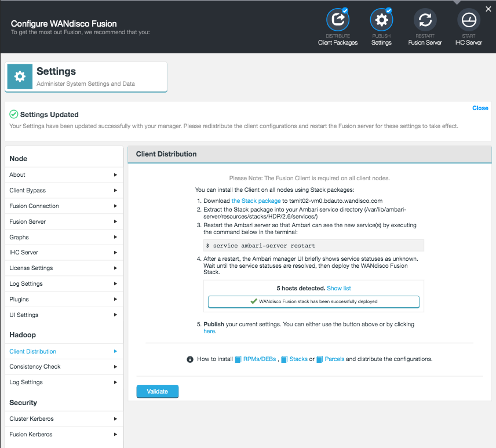Click the Client Distribution panel heading
The width and height of the screenshot is (496, 448).
click(166, 154)
